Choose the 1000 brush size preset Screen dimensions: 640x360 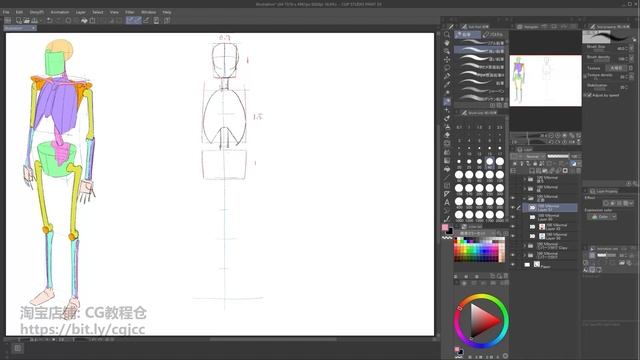459,215
